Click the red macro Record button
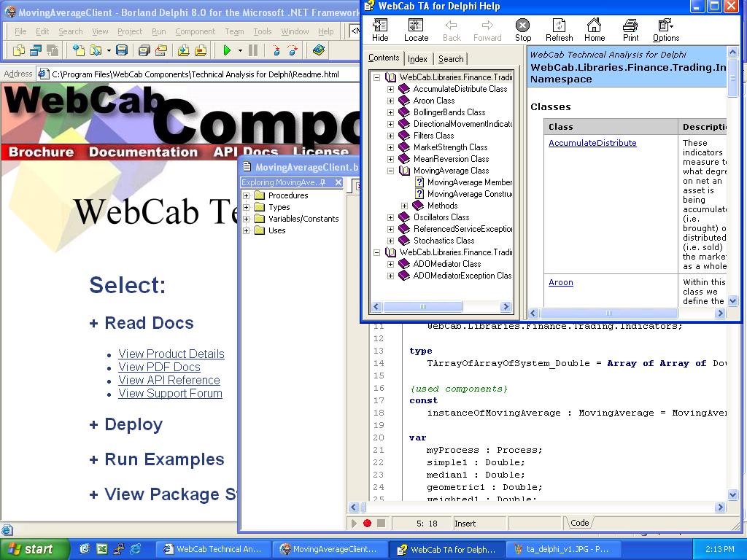This screenshot has height=560, width=747. tap(367, 523)
